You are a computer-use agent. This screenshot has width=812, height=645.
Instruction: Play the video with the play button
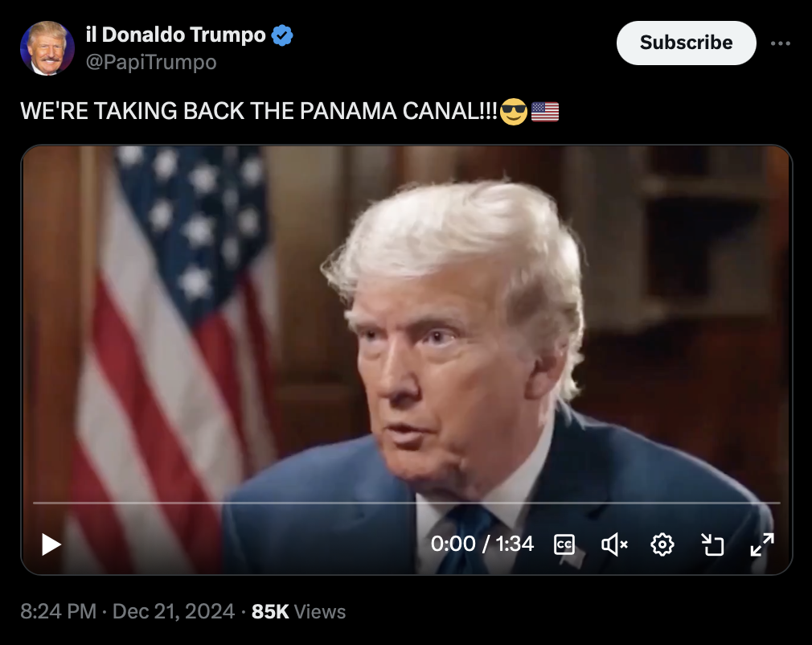(51, 544)
